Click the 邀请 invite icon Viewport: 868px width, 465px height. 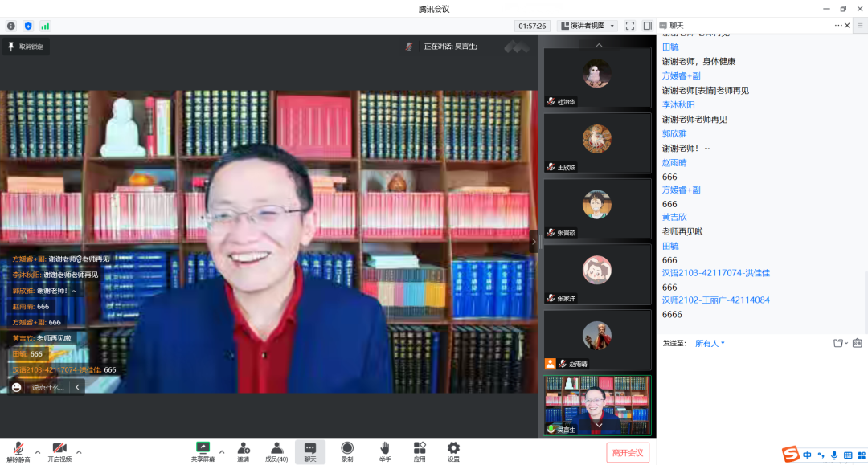243,451
